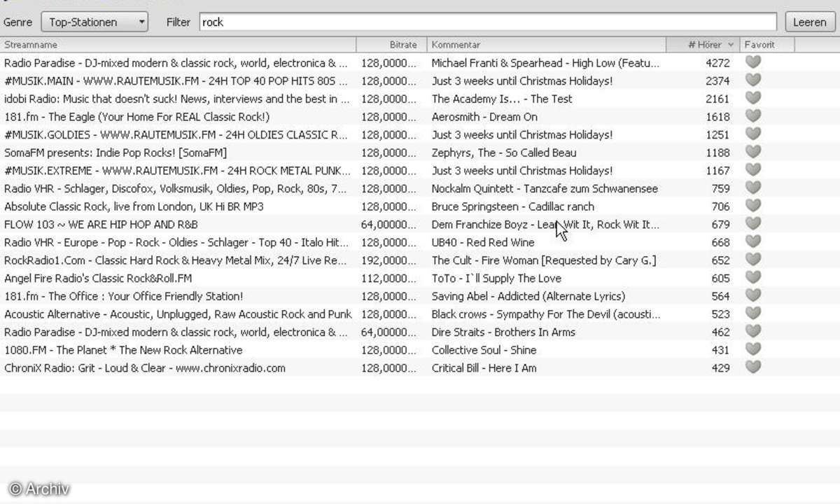
Task: Favorite the Radio Paradise 4272-listener stream
Action: pos(752,62)
